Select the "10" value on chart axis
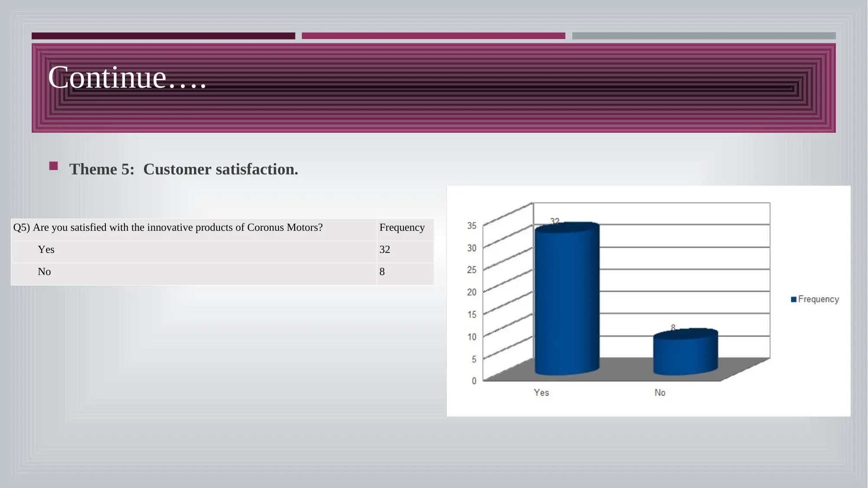 (472, 337)
